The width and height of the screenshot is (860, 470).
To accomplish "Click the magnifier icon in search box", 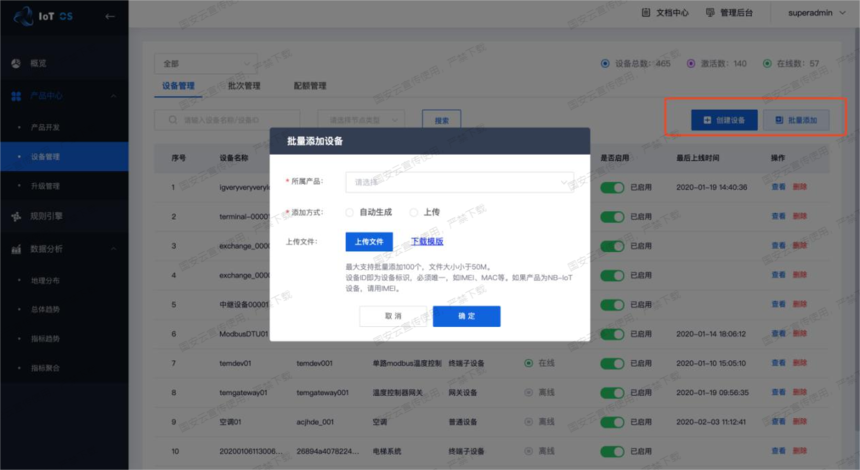I will [173, 120].
